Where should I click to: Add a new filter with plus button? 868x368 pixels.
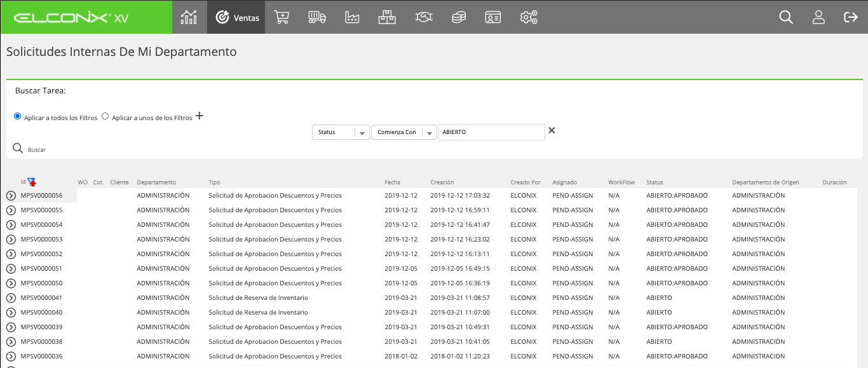pyautogui.click(x=200, y=116)
